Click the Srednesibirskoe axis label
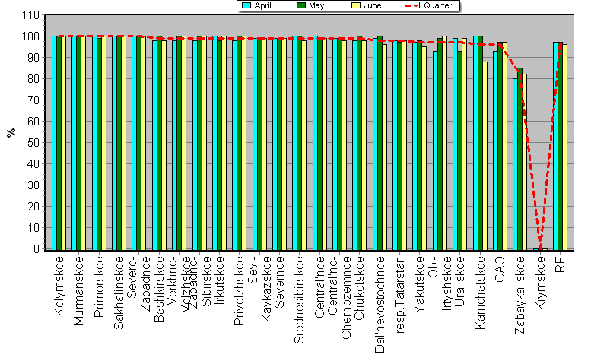The image size is (591, 364). (299, 299)
